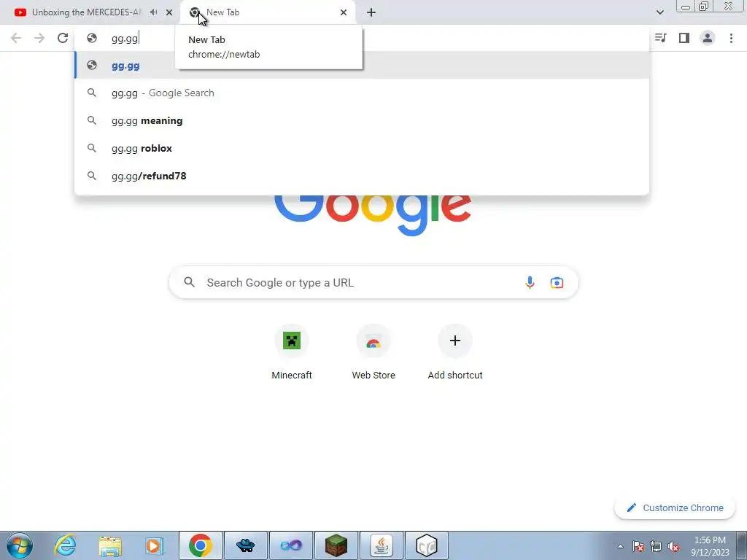This screenshot has width=747, height=560.
Task: Close the New Tab tab
Action: (344, 12)
